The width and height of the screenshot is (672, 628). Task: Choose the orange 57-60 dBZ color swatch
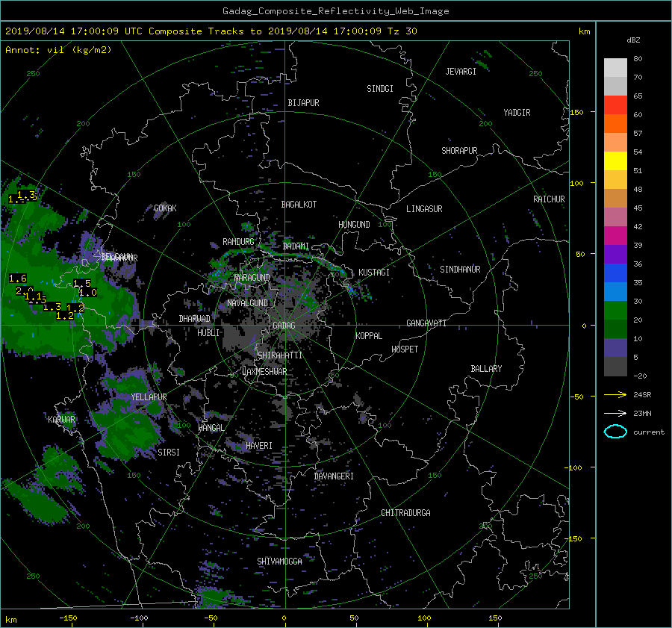(x=615, y=124)
